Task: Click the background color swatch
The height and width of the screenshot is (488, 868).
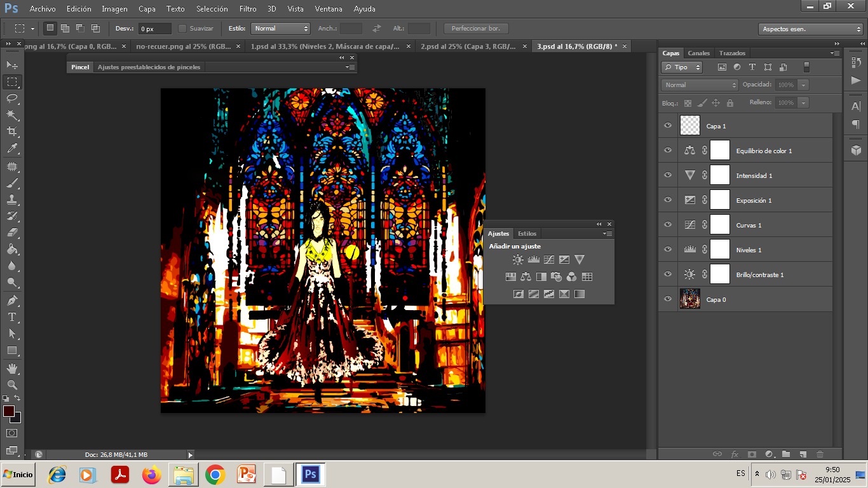Action: pos(17,419)
